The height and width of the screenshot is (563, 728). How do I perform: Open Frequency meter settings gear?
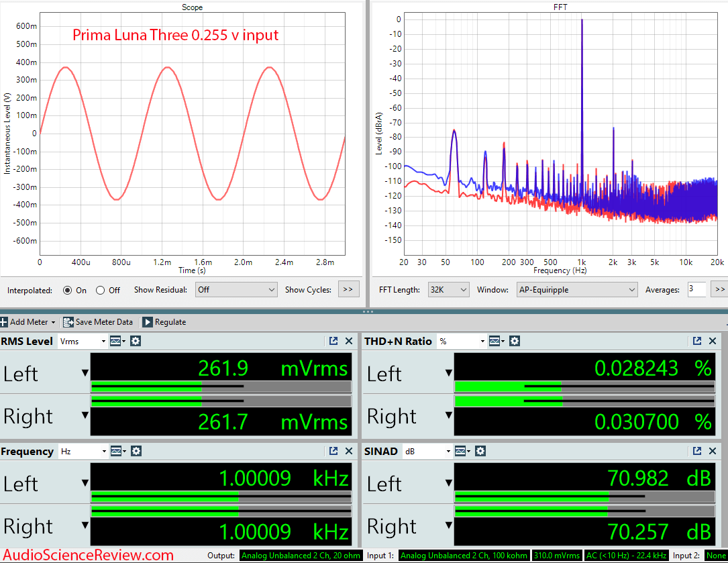pyautogui.click(x=136, y=451)
